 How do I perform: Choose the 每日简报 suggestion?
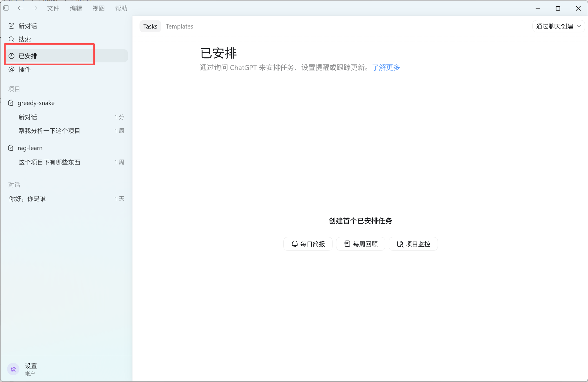[x=308, y=244]
